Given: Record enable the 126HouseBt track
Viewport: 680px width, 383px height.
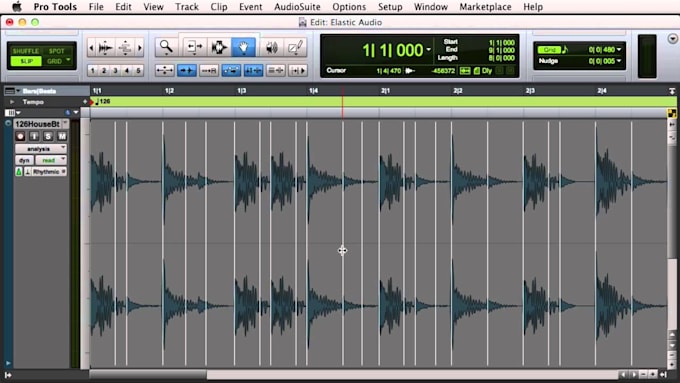Looking at the screenshot, I should (20, 136).
